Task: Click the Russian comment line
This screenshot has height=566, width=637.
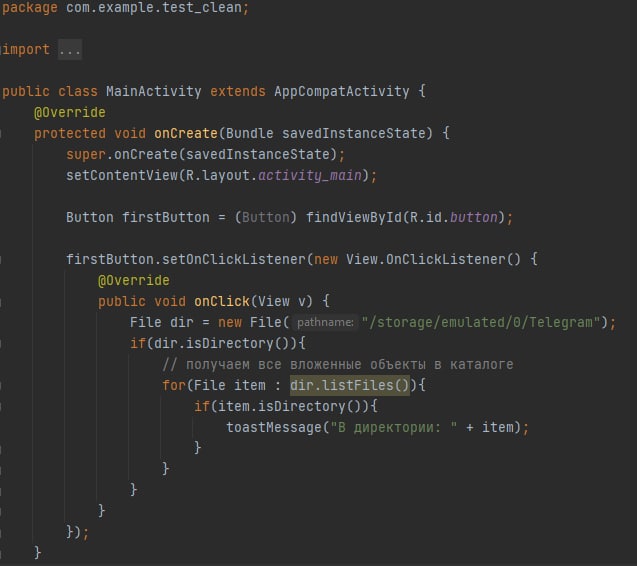Action: point(338,365)
